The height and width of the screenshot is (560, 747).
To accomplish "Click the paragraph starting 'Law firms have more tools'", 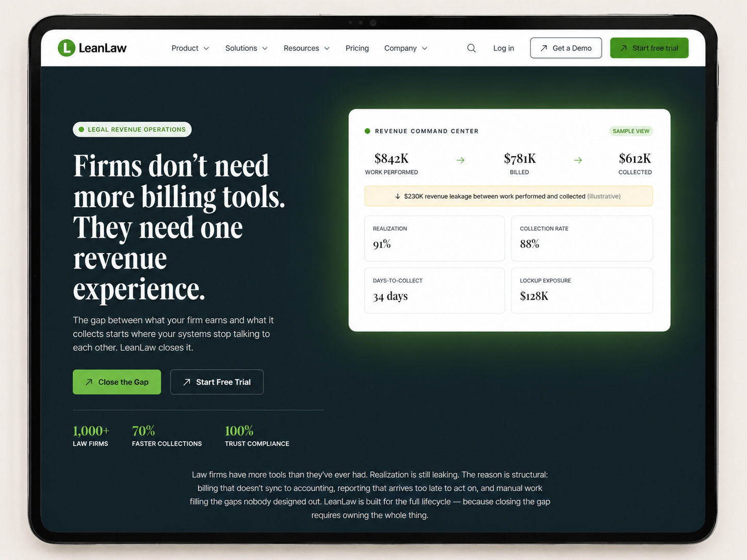I will coord(370,495).
